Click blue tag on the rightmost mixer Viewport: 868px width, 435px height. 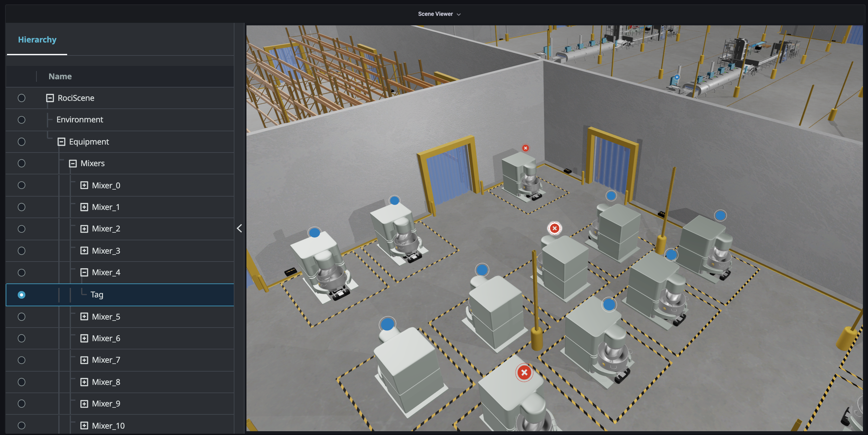720,215
